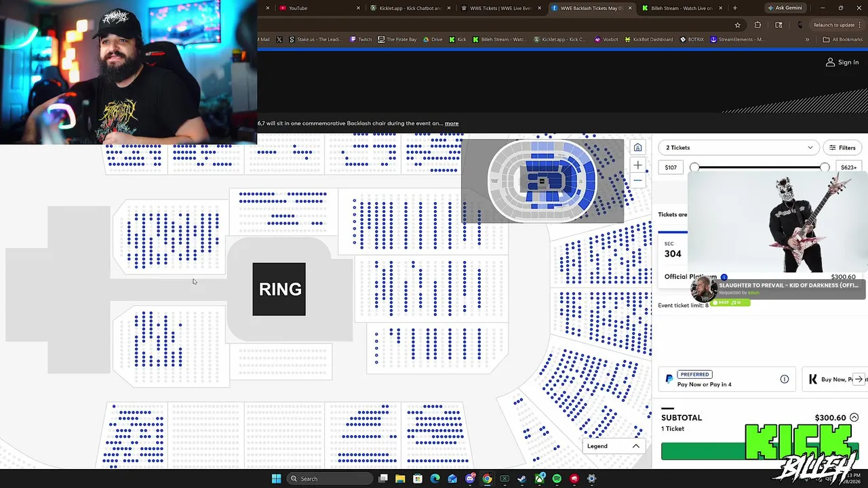The height and width of the screenshot is (488, 868).
Task: Open The Pirate Bay bookmark
Action: 397,39
